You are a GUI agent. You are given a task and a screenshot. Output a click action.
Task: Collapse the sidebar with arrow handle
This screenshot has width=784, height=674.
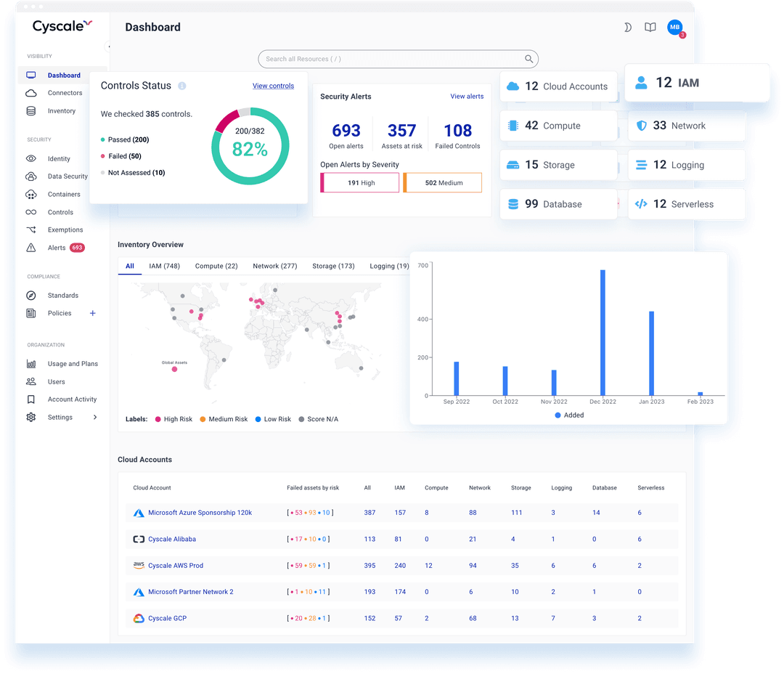pos(109,46)
